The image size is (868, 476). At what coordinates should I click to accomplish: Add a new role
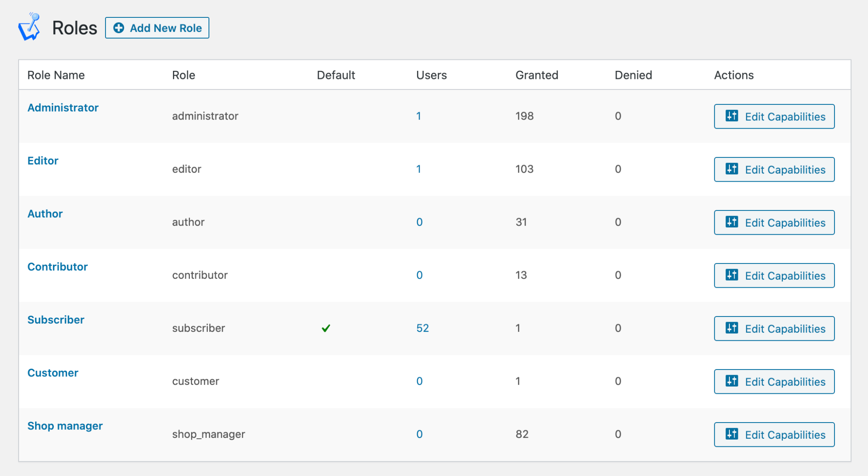pyautogui.click(x=157, y=28)
